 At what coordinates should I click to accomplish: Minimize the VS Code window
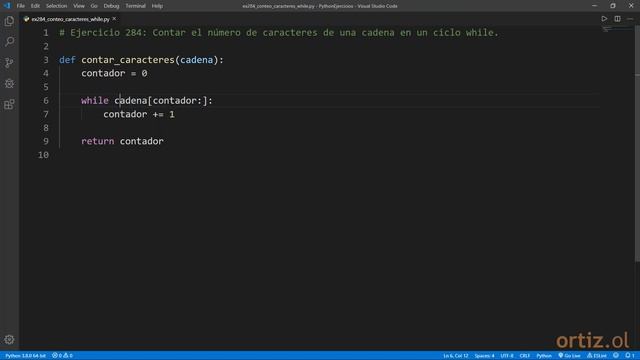[x=594, y=6]
